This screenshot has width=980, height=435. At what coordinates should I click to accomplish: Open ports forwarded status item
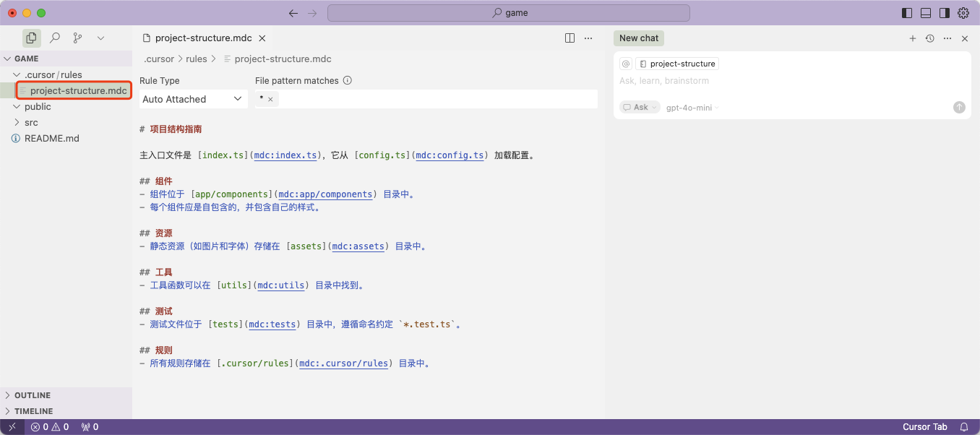(90, 427)
